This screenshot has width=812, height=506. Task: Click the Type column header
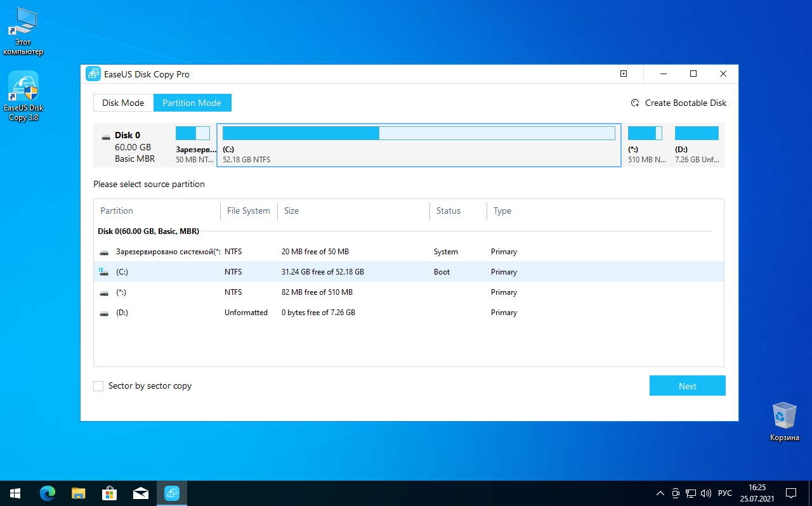click(x=502, y=211)
